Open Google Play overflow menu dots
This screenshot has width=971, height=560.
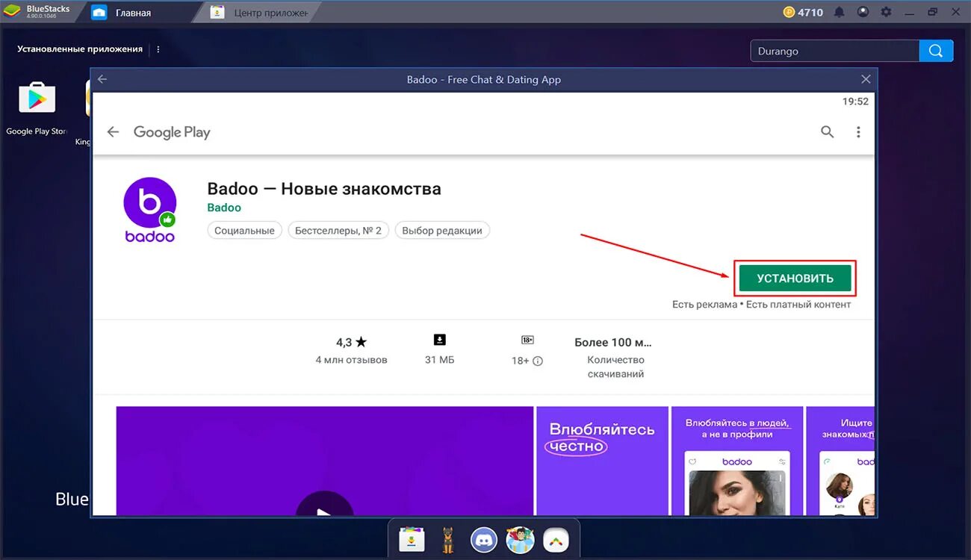pos(858,132)
